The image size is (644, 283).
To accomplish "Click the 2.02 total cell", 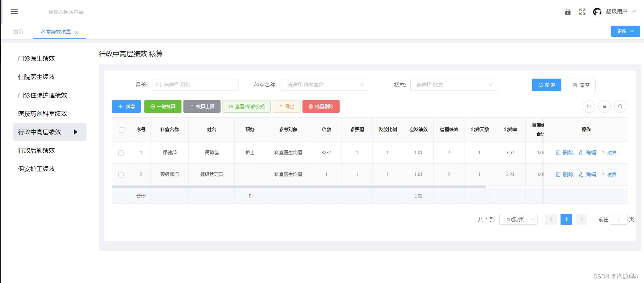I will 418,196.
